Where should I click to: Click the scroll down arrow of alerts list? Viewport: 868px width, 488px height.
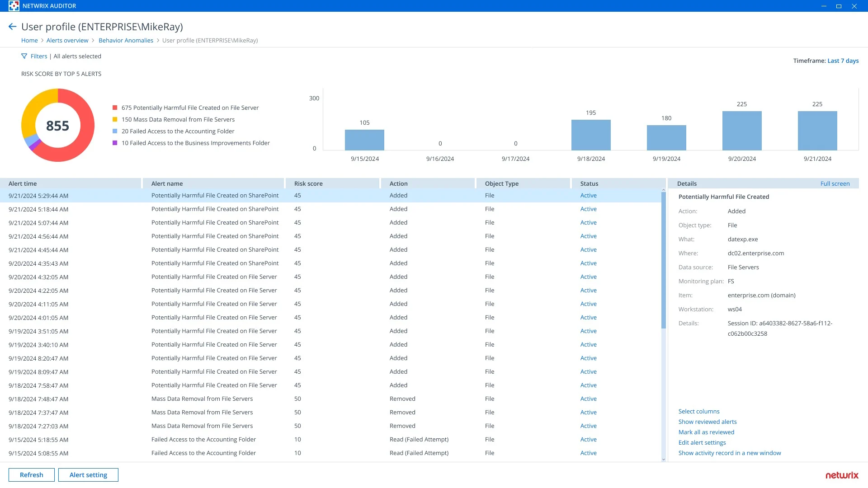pyautogui.click(x=664, y=459)
